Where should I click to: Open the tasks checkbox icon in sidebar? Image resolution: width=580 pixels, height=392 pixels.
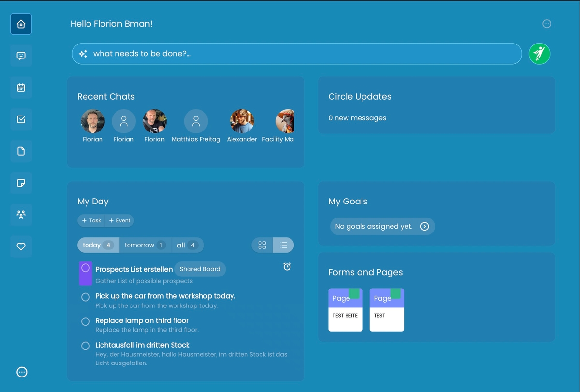click(x=21, y=119)
